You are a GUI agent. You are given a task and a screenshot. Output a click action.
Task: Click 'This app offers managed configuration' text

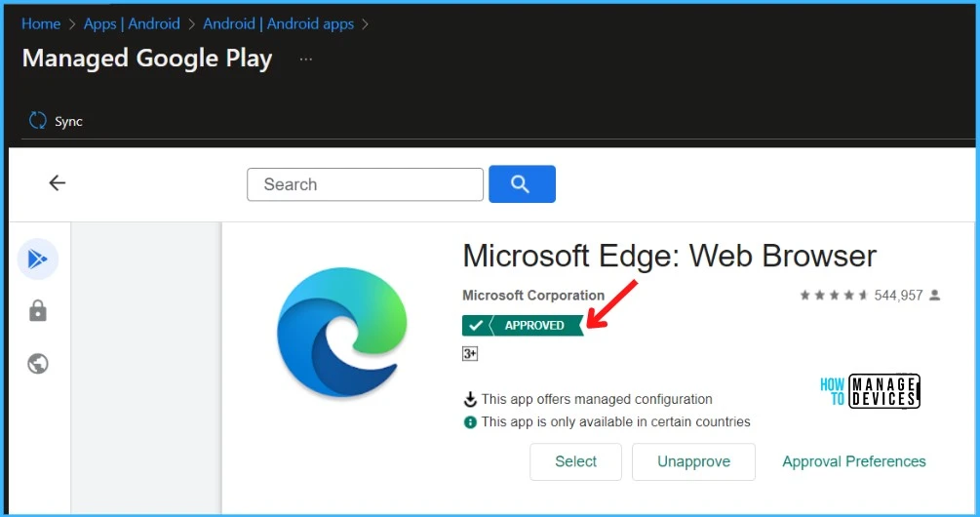point(596,399)
